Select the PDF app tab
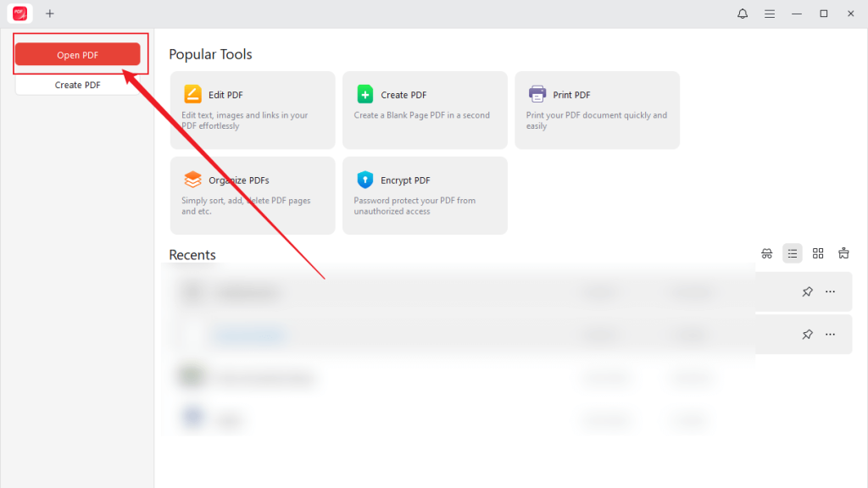The width and height of the screenshot is (868, 488). tap(19, 14)
